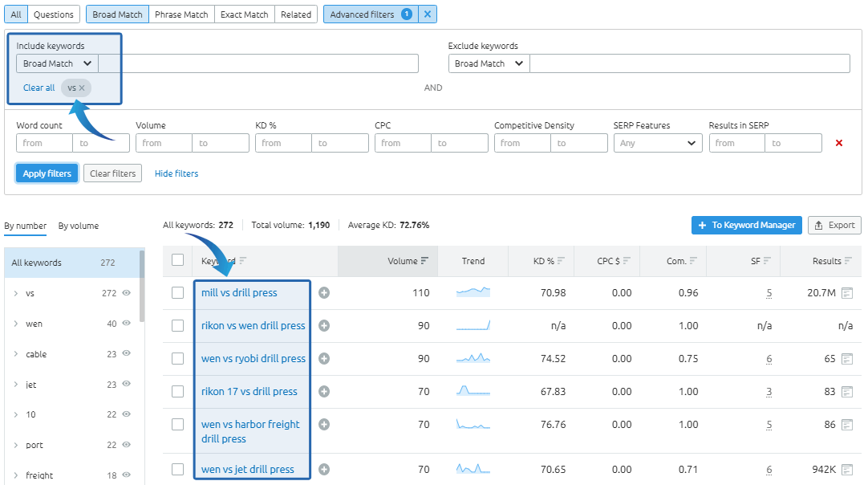Sort by Com. column sort icon

click(x=694, y=260)
